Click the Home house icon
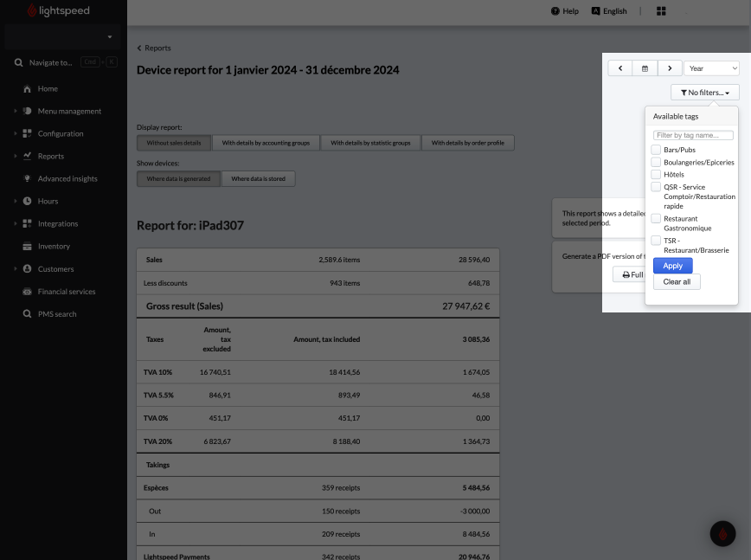 click(28, 89)
